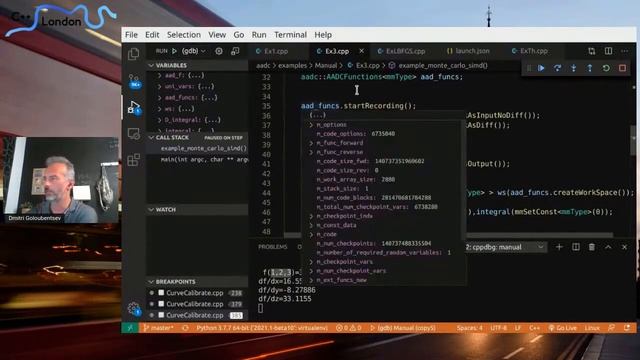The image size is (640, 360).
Task: Click the Go Live status bar button
Action: pyautogui.click(x=563, y=328)
